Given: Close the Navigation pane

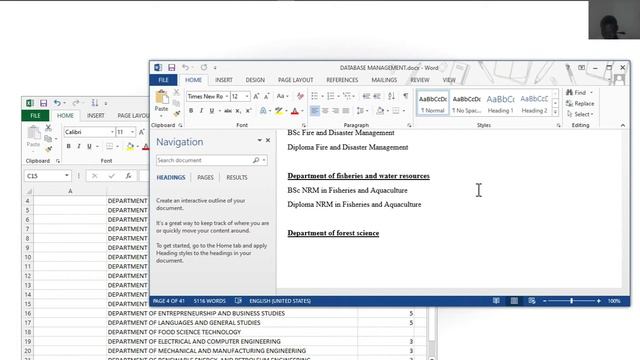Looking at the screenshot, I should click(268, 140).
